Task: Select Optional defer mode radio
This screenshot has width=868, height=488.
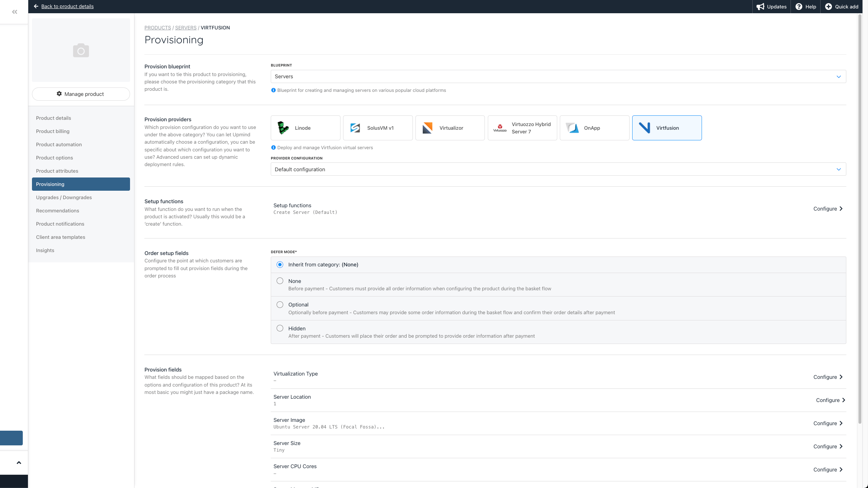Action: [280, 305]
